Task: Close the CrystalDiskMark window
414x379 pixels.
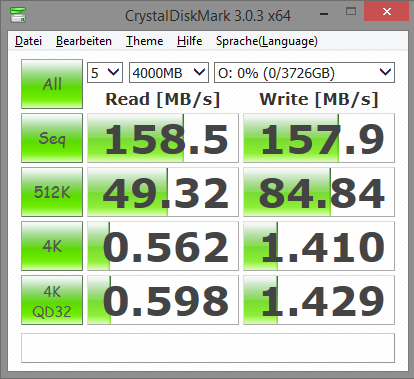Action: pos(387,11)
